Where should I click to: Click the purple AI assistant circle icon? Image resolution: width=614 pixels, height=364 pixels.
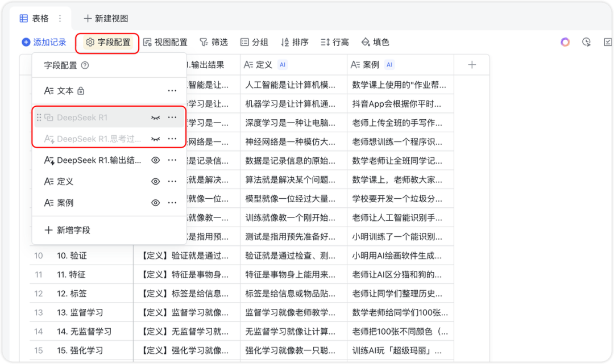(x=565, y=42)
